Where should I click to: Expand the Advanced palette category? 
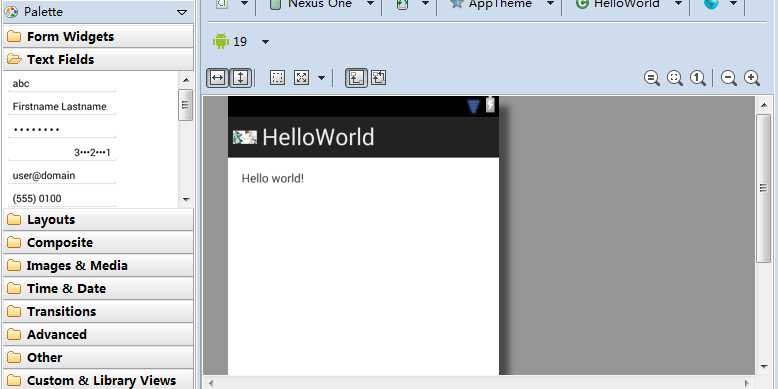click(x=98, y=334)
